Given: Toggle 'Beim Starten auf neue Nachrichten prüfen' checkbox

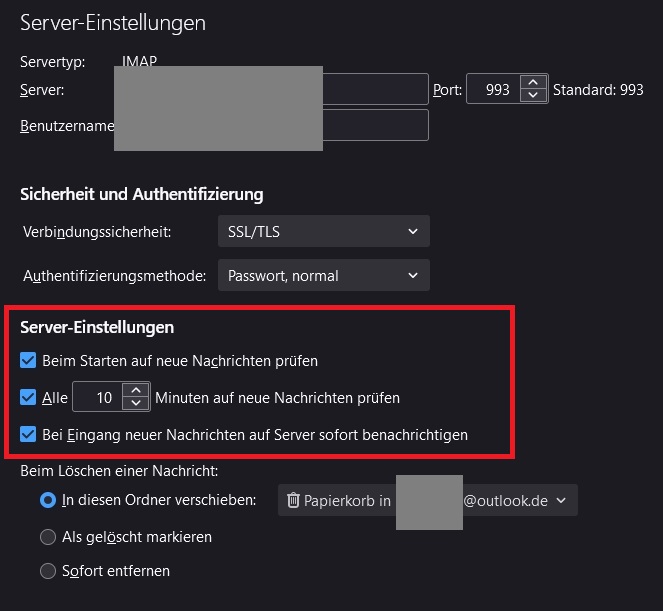Looking at the screenshot, I should pos(28,360).
